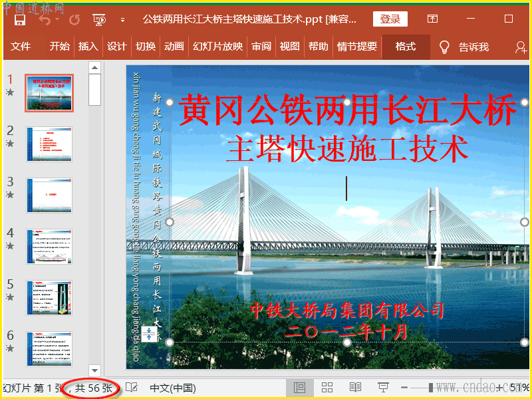
Task: Switch to the 插入 tab
Action: [88, 46]
